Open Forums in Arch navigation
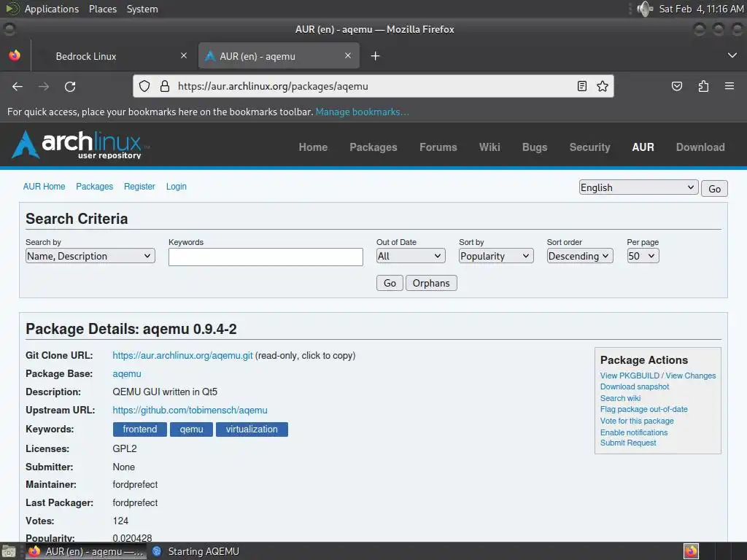The image size is (747, 560). [x=438, y=147]
